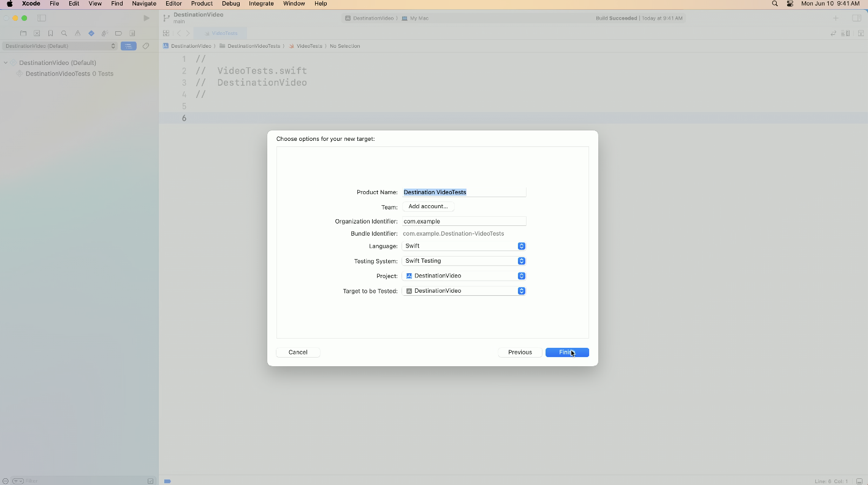Open the Navigate menu
This screenshot has height=485, width=868.
[144, 4]
